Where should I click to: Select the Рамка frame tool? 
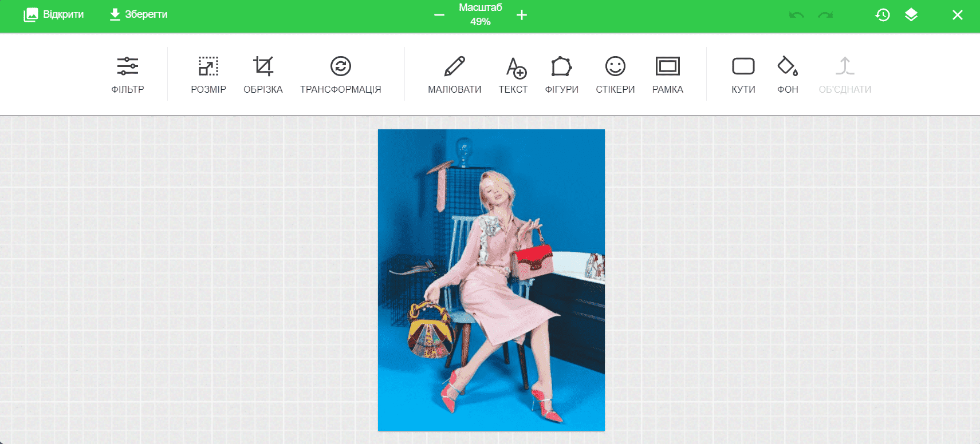click(667, 74)
